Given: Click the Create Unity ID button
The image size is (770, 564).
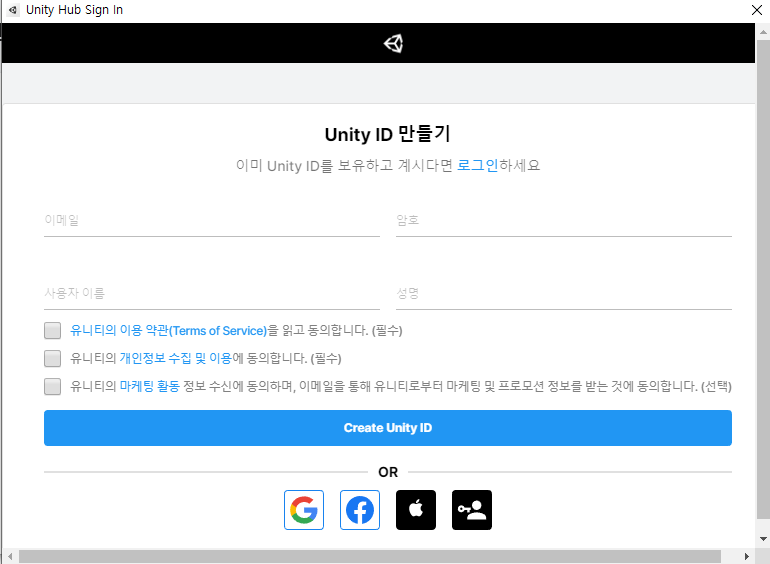Looking at the screenshot, I should (x=387, y=428).
